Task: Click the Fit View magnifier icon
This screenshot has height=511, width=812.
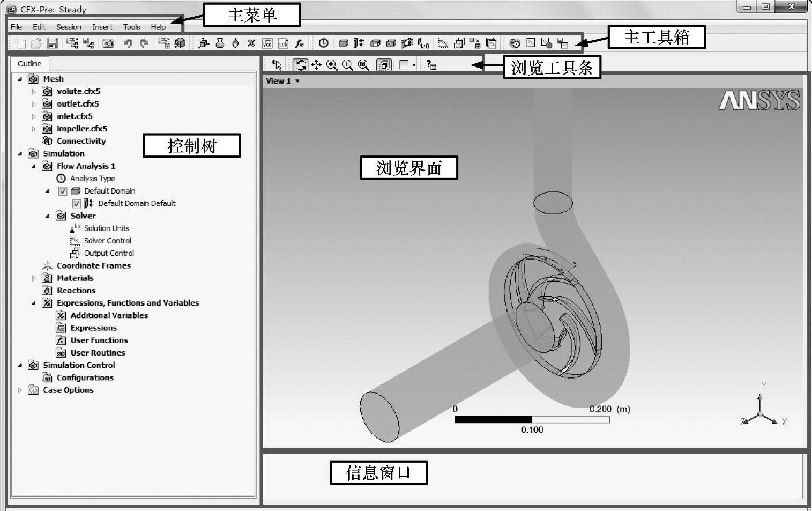Action: click(363, 65)
